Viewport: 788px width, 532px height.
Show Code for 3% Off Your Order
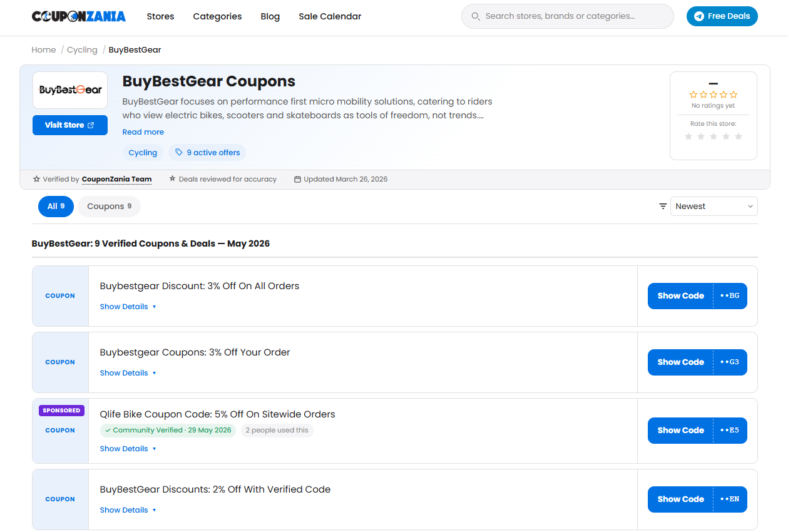697,362
